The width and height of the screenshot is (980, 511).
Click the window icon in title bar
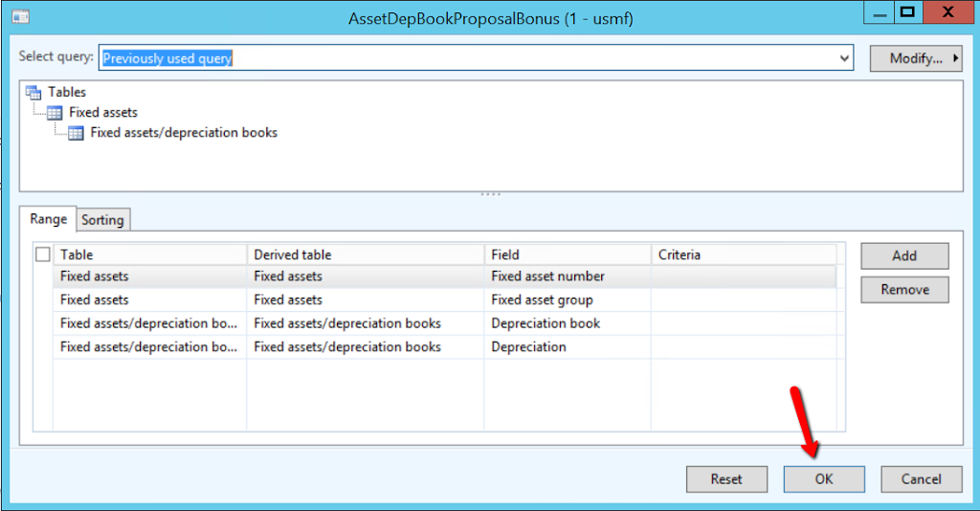coord(19,17)
